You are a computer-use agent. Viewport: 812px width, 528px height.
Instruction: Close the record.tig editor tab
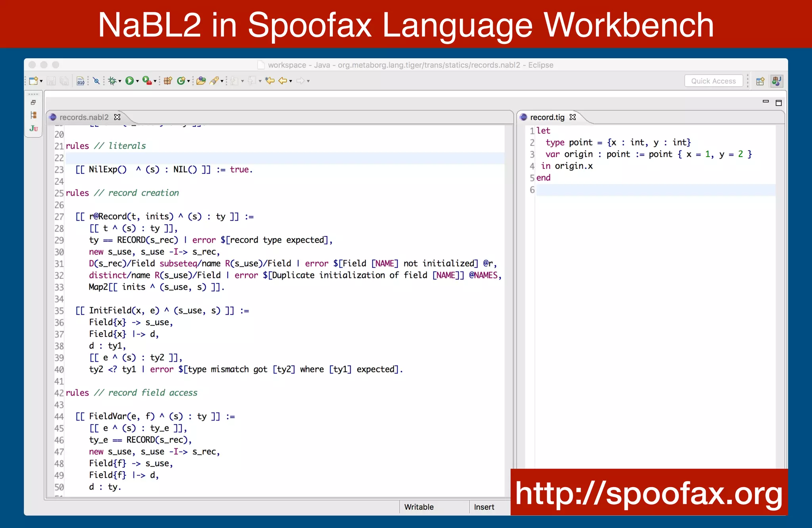(573, 117)
